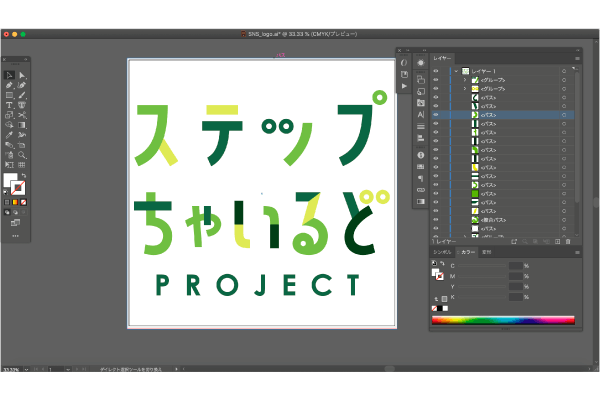Select the Type tool
Viewport: 600px width, 400px height.
pyautogui.click(x=9, y=105)
